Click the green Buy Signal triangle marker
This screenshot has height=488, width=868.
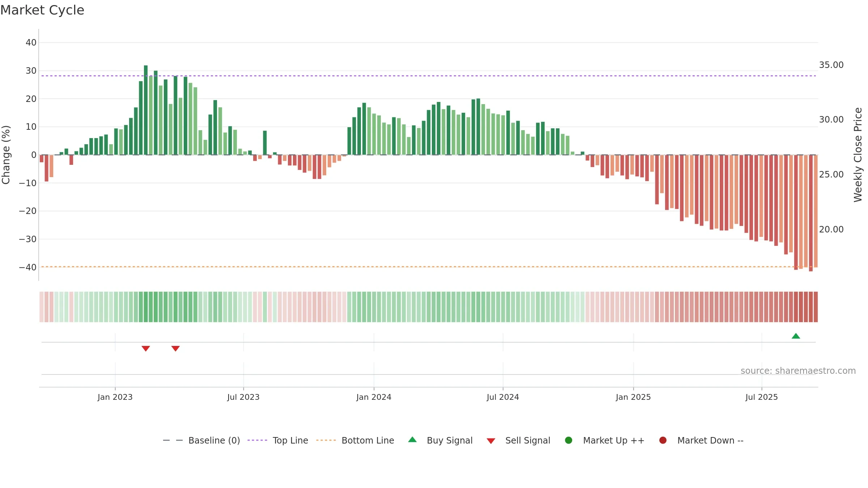coord(796,336)
